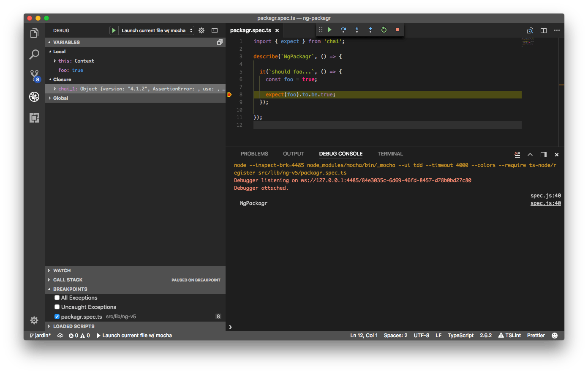Switch to the OUTPUT tab

pyautogui.click(x=294, y=154)
